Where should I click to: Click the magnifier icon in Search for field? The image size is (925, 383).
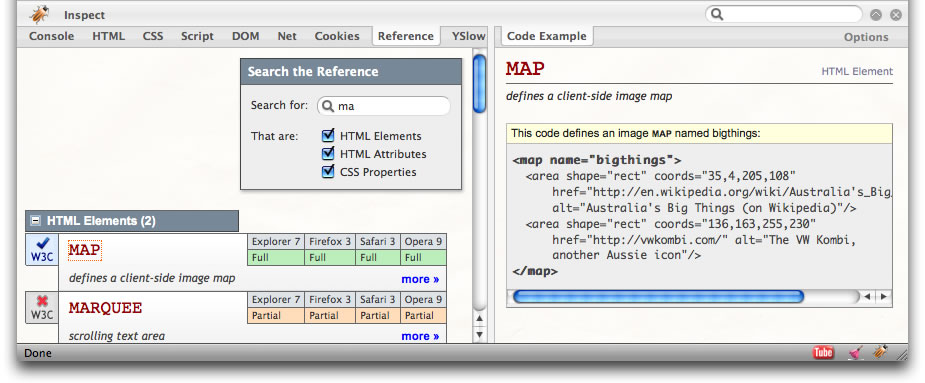click(328, 106)
